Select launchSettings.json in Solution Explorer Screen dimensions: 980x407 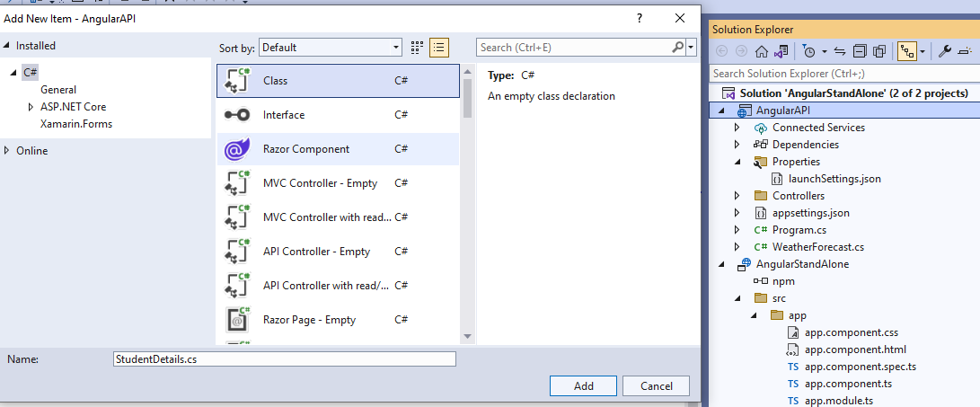tap(834, 179)
